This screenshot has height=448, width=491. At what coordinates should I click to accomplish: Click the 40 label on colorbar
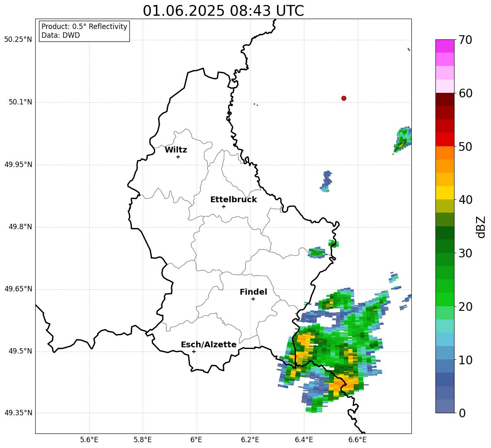465,200
